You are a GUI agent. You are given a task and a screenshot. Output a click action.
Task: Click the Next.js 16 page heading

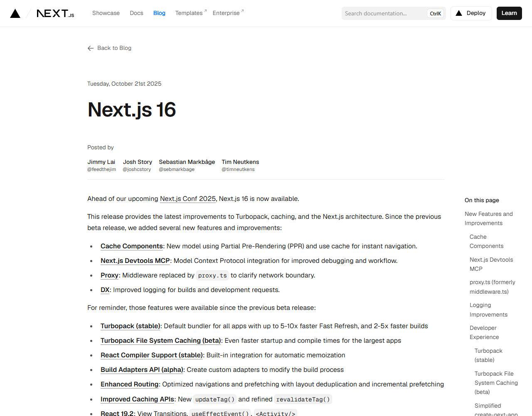pos(132,110)
